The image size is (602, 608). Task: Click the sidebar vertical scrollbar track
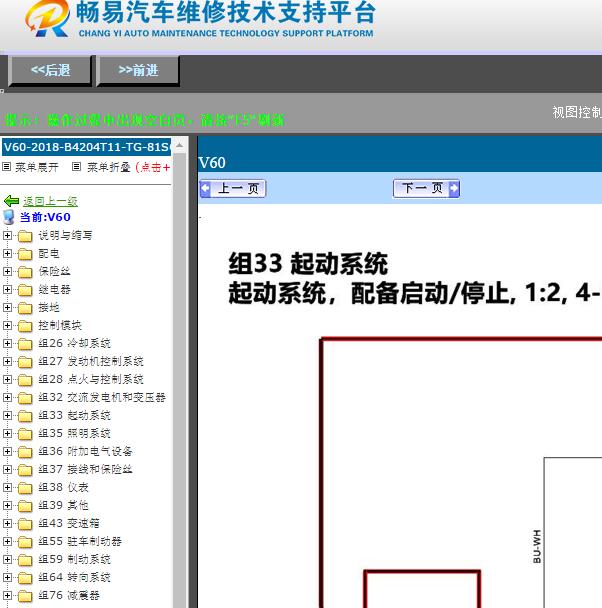[179, 380]
